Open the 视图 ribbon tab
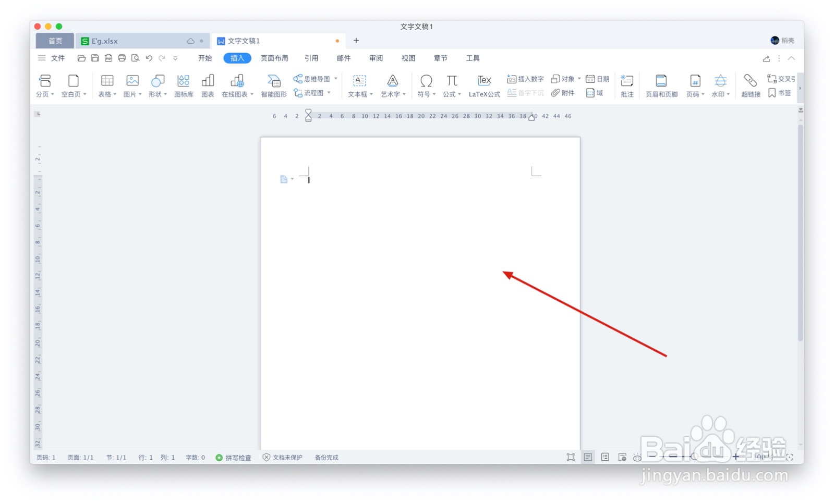This screenshot has width=834, height=504. 408,58
